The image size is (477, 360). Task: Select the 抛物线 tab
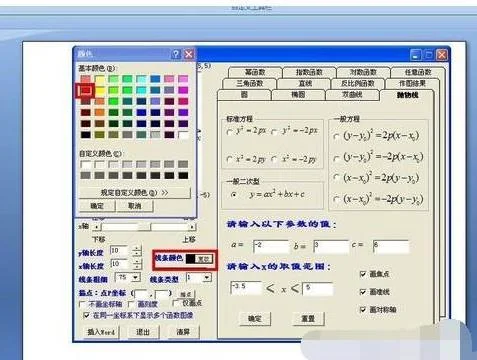point(407,95)
